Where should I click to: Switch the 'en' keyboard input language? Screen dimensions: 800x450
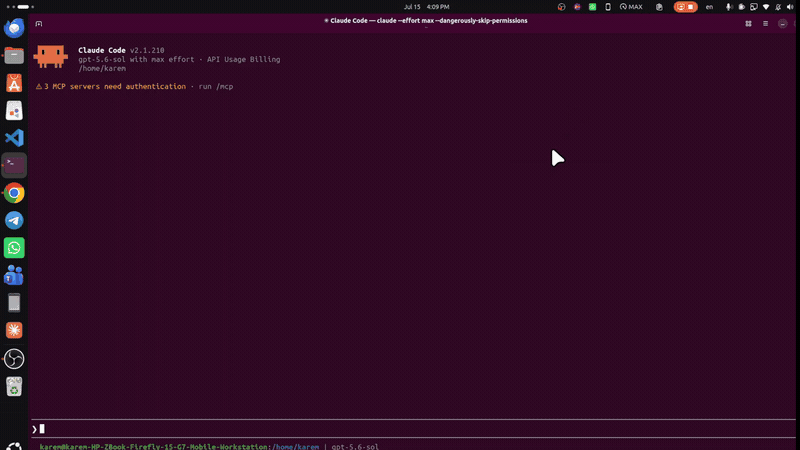[709, 7]
